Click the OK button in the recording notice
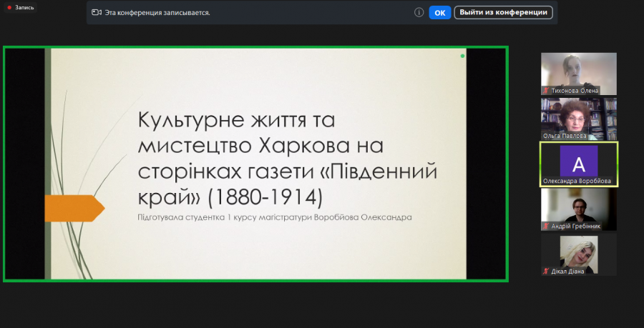 click(x=440, y=13)
